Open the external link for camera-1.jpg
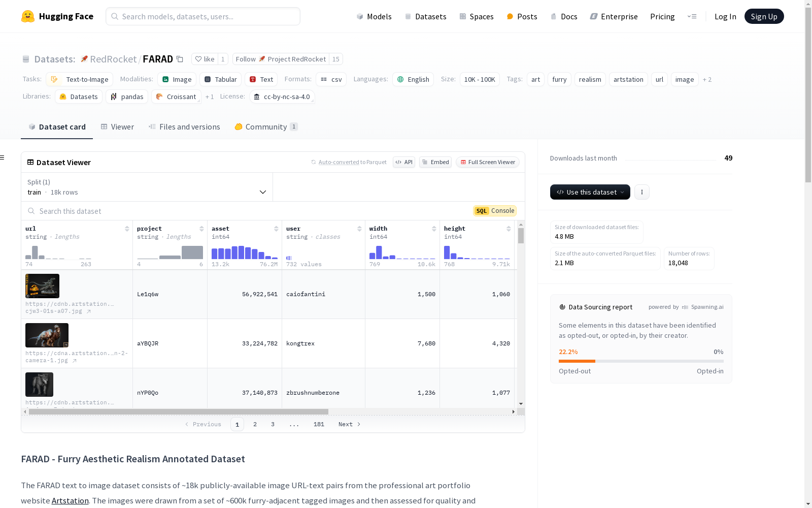Viewport: 812px width, 508px height. [x=75, y=361]
